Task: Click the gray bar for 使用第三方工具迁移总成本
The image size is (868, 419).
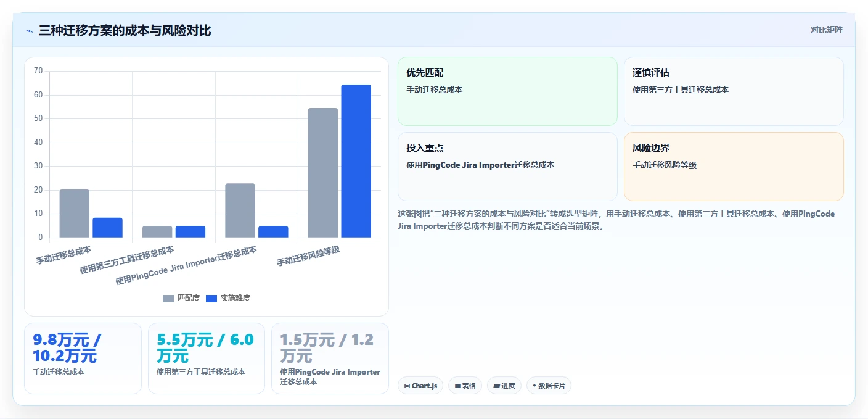Action: (157, 232)
